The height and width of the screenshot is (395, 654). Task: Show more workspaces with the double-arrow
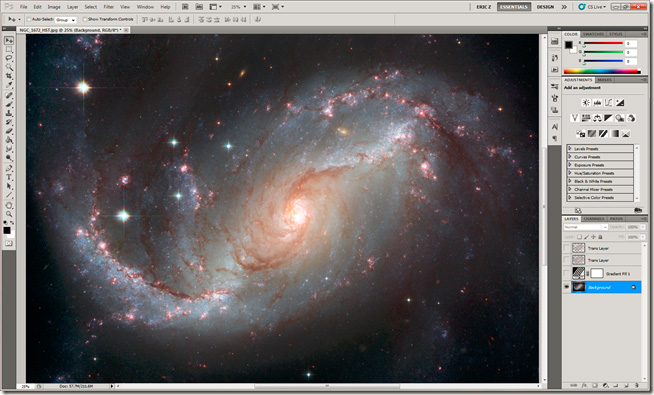pos(564,7)
